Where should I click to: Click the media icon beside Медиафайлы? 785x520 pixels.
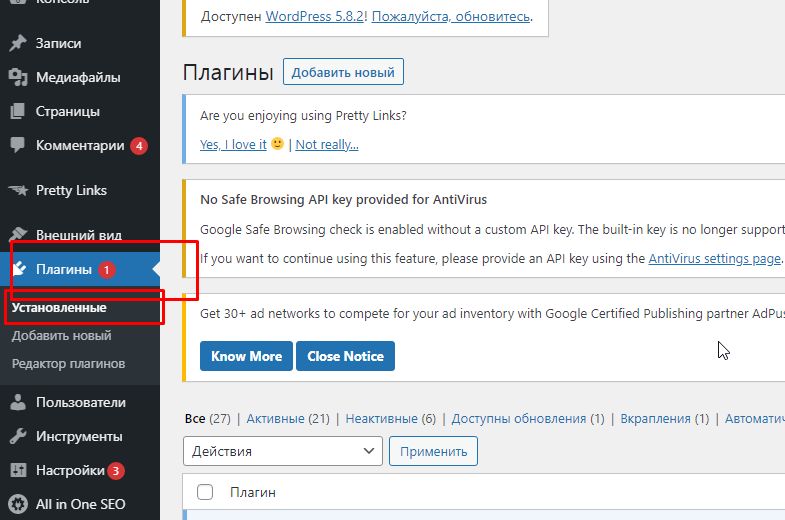coord(18,78)
